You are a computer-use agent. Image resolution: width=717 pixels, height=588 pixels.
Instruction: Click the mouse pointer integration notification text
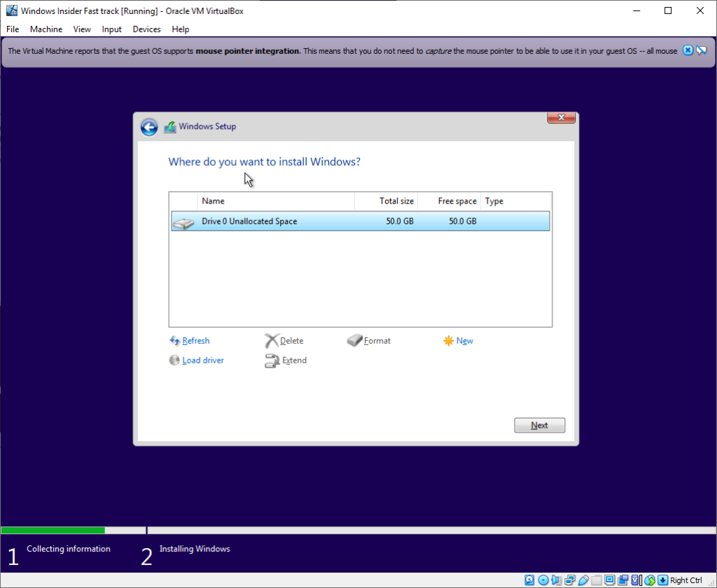click(x=342, y=51)
